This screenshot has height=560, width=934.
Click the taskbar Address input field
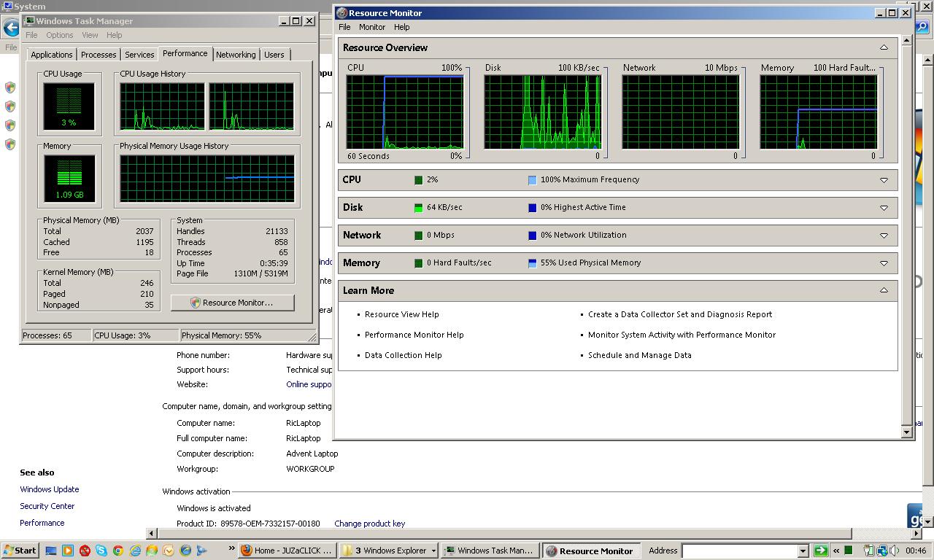(740, 551)
